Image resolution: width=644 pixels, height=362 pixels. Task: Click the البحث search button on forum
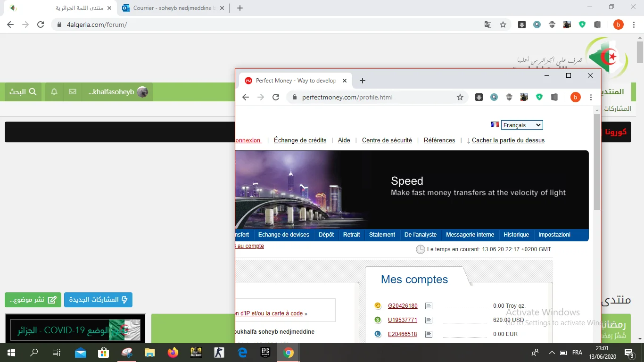[23, 92]
